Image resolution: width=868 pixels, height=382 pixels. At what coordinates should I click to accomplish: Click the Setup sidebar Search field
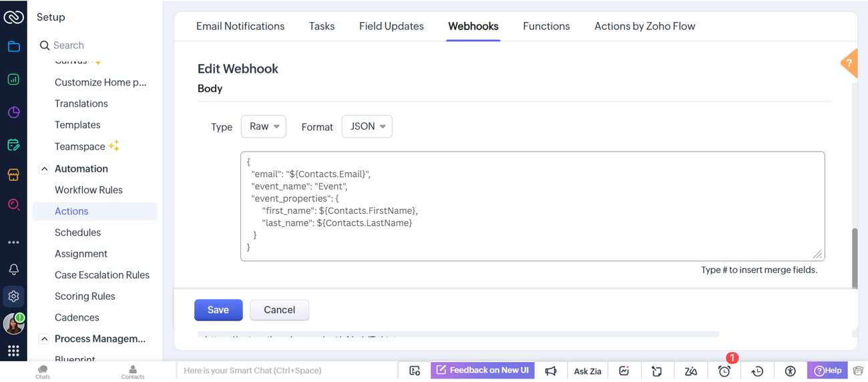[x=97, y=45]
